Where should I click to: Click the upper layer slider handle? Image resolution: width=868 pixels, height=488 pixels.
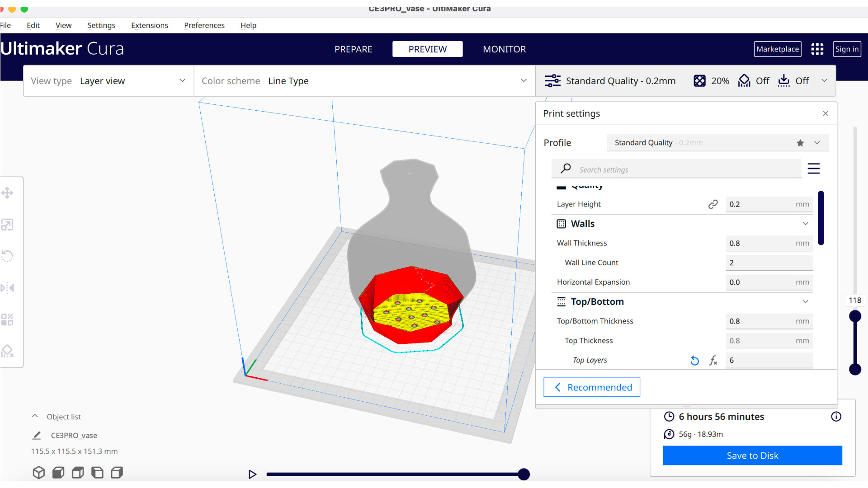pyautogui.click(x=855, y=316)
